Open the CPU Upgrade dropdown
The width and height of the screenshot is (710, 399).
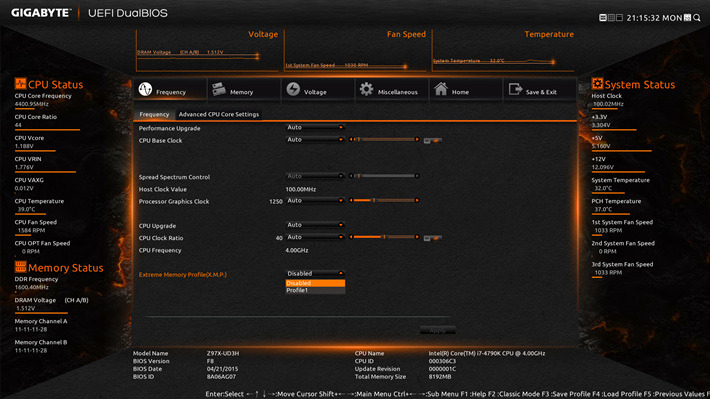pos(315,225)
